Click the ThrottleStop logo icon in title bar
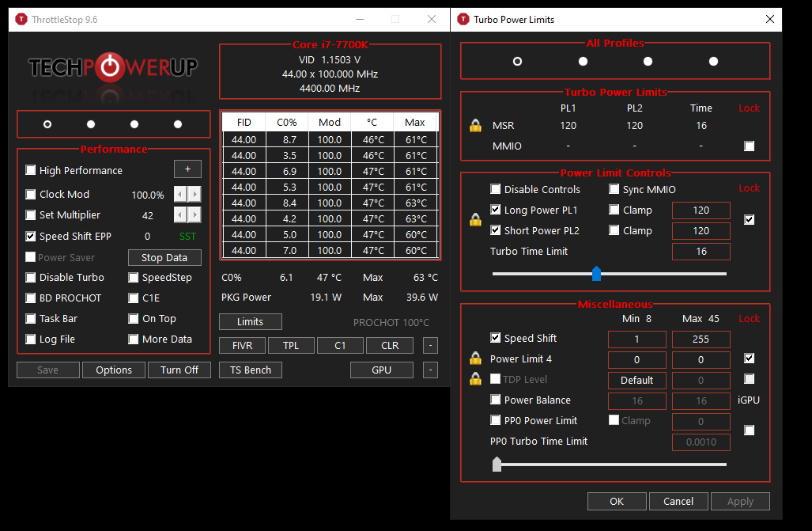812x531 pixels. coord(21,19)
